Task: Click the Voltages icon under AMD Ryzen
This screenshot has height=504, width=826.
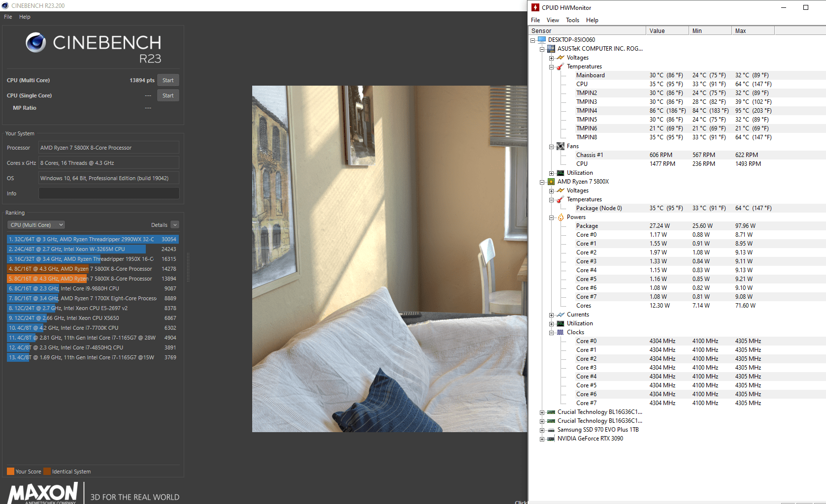Action: tap(561, 190)
